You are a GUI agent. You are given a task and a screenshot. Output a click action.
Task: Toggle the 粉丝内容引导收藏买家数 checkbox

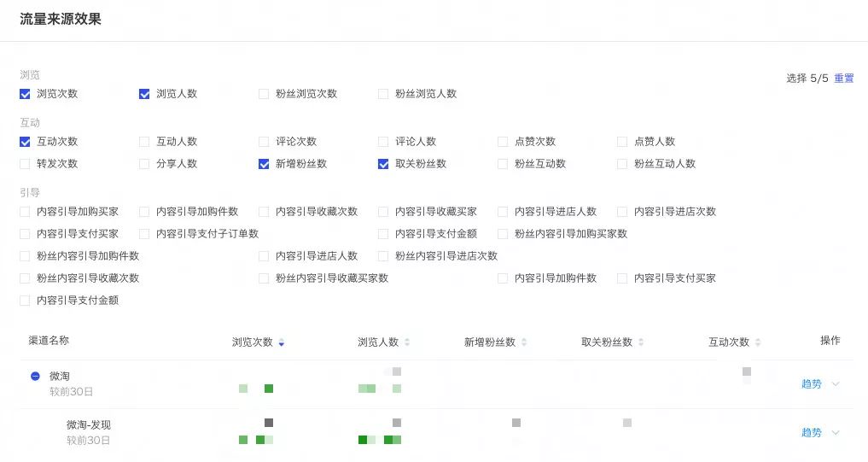click(264, 278)
